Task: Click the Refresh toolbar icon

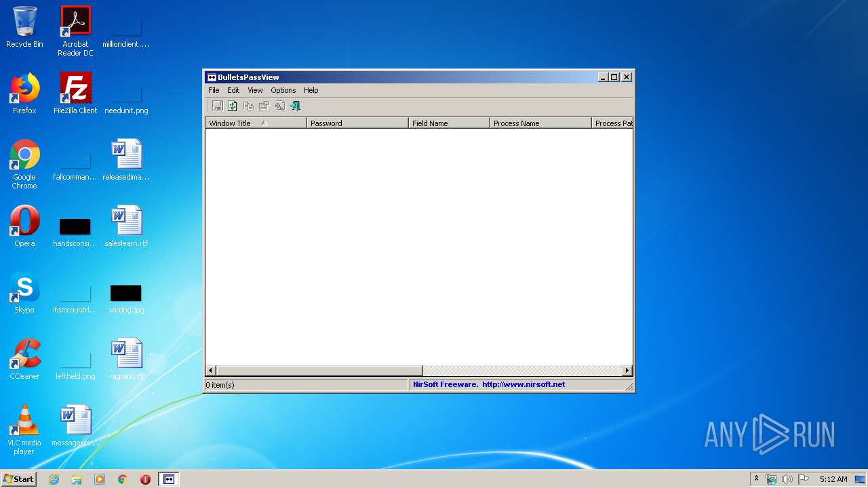Action: (233, 106)
